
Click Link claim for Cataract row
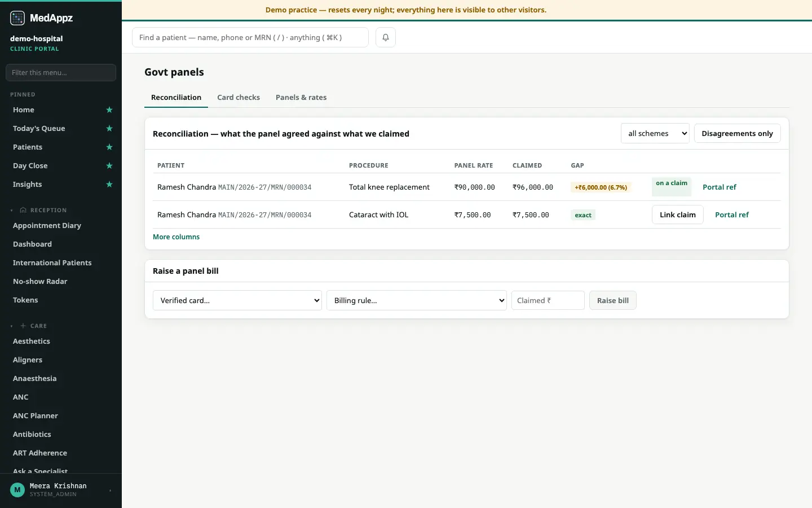pyautogui.click(x=677, y=215)
